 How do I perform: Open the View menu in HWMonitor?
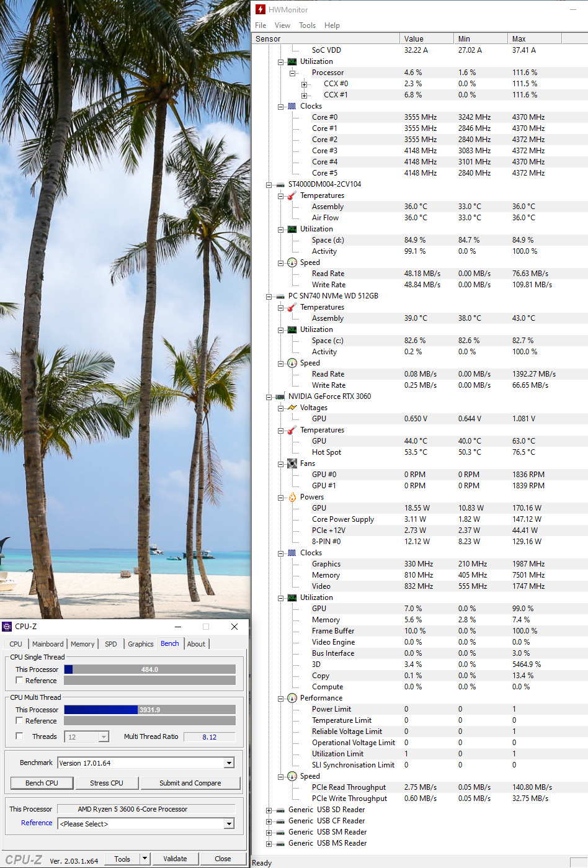point(282,25)
